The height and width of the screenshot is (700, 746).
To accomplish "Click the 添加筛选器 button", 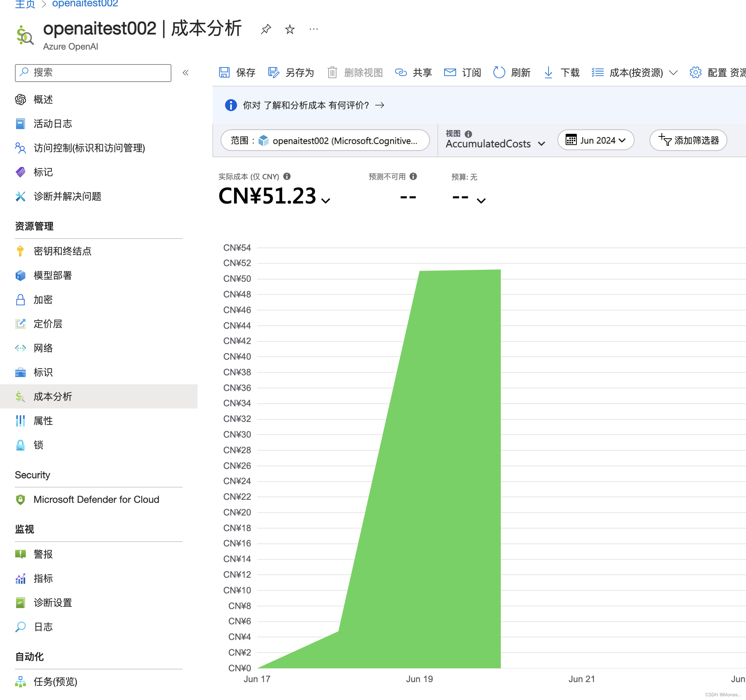I will (x=688, y=140).
